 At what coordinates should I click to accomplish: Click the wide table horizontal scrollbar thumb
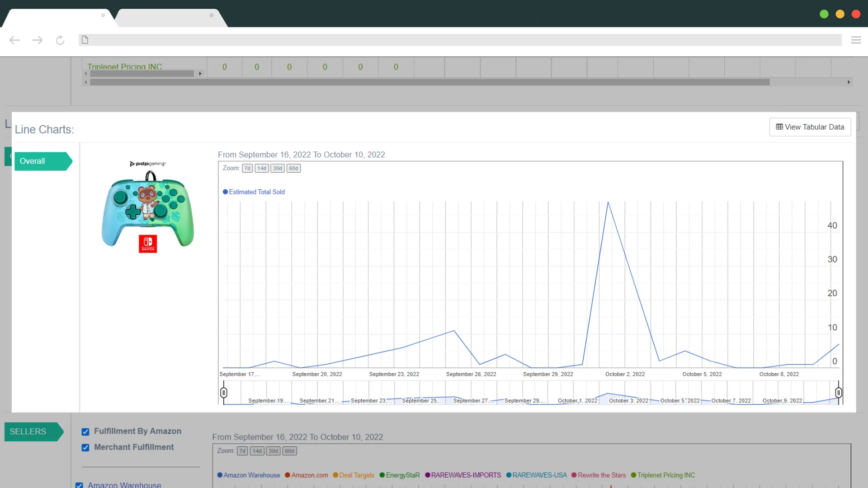click(x=429, y=82)
